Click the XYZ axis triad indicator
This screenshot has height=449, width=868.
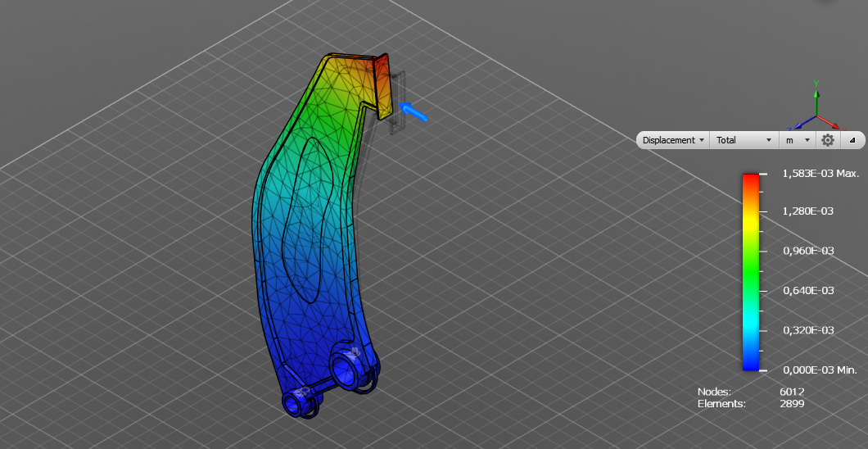(x=816, y=108)
